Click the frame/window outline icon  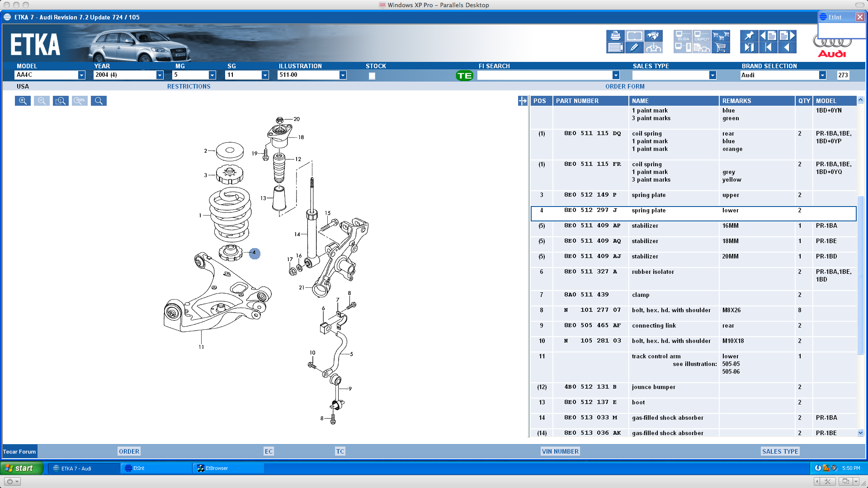(x=634, y=36)
